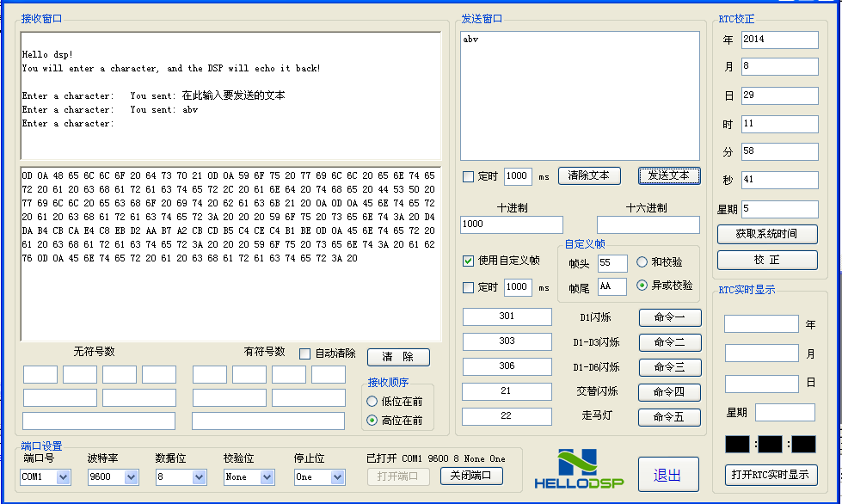Viewport: 842px width, 504px height.
Task: Click the 分 field showing 58
Action: [780, 151]
